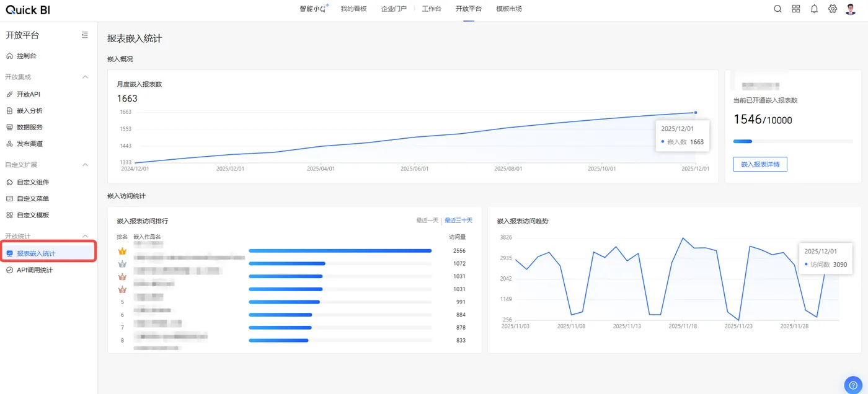Open the notification bell
The height and width of the screenshot is (394, 868).
(815, 9)
